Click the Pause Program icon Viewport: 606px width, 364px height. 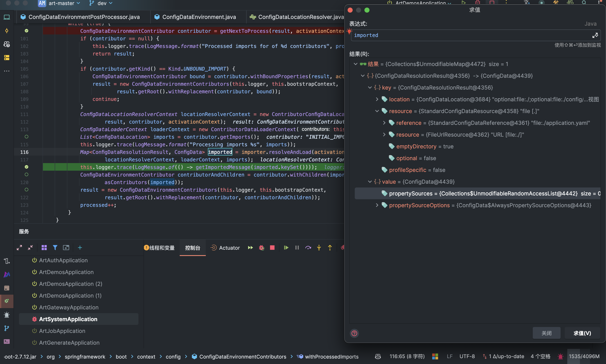[x=297, y=248]
